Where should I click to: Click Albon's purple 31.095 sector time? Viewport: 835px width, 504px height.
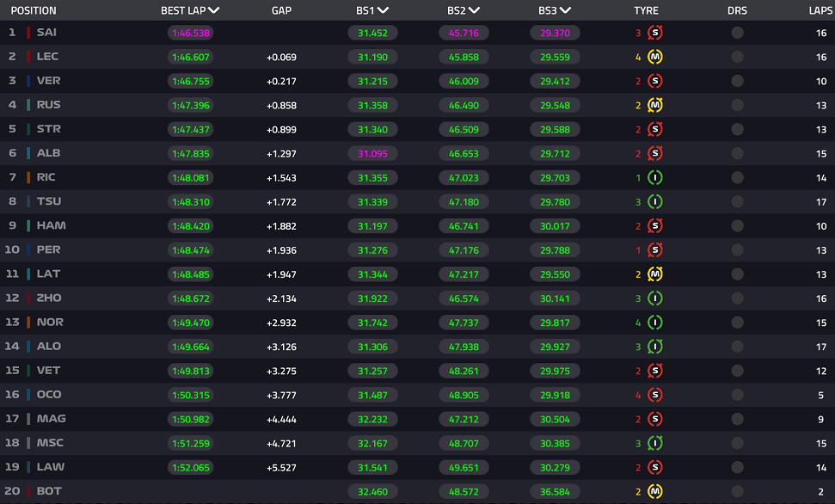[x=372, y=154]
